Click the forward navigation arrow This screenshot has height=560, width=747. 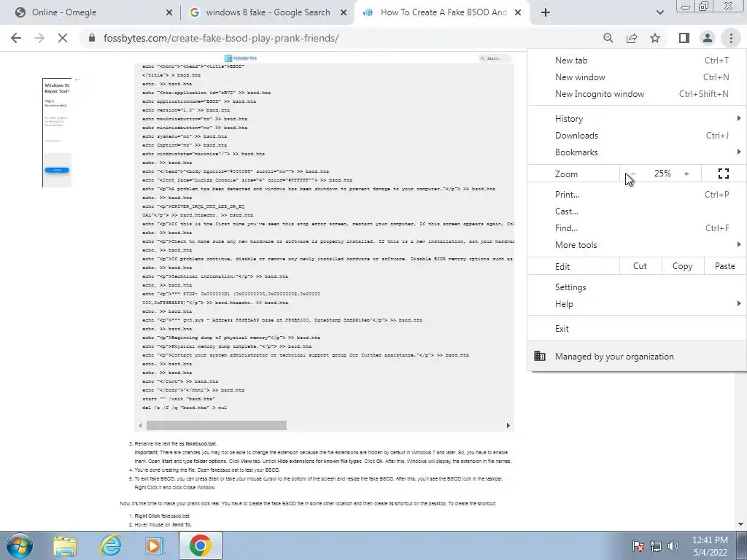(x=39, y=38)
